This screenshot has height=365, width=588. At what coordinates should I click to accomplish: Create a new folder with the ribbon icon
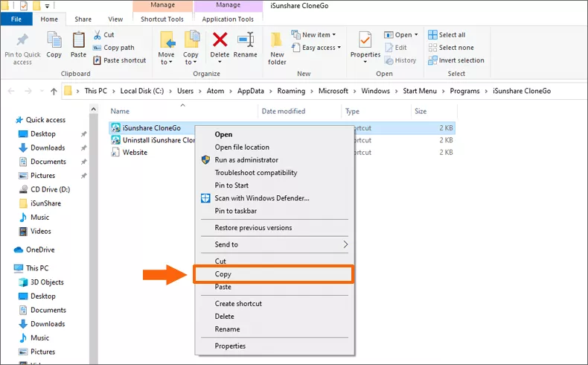tap(277, 44)
